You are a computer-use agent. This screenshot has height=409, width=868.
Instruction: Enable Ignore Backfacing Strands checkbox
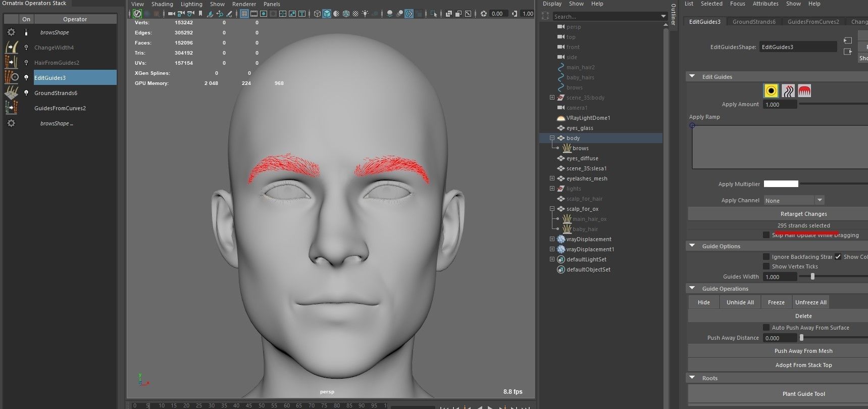(x=766, y=257)
